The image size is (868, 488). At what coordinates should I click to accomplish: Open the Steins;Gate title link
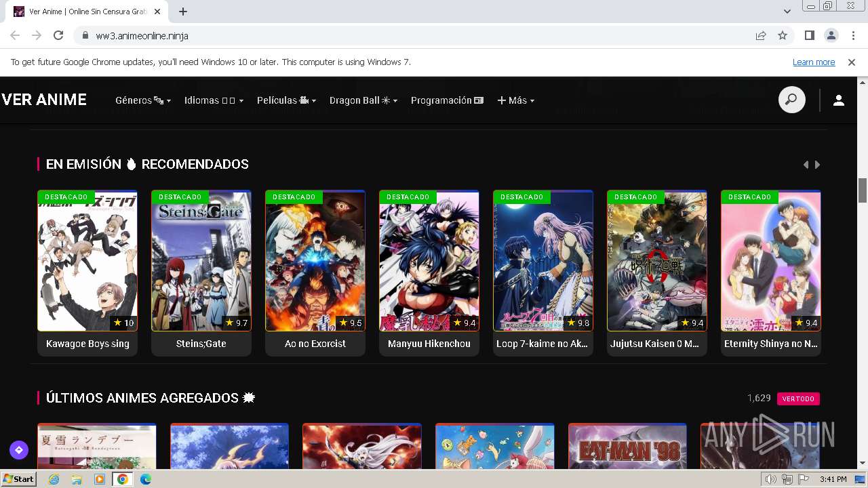201,344
